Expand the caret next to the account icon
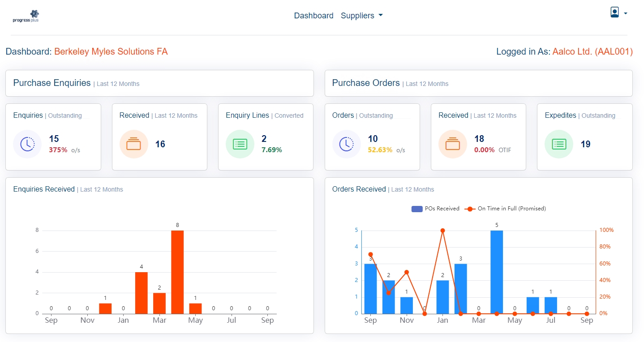The height and width of the screenshot is (342, 644). tap(625, 13)
